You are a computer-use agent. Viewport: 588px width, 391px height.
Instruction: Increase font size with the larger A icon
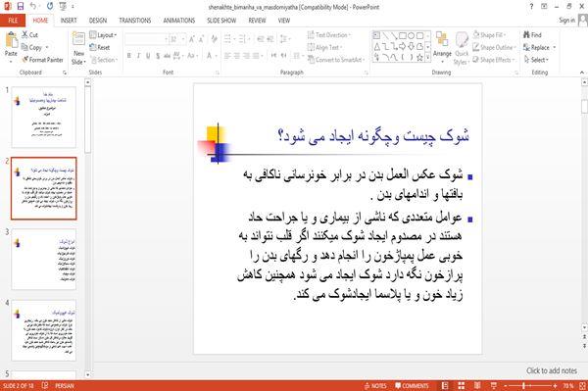tap(192, 39)
